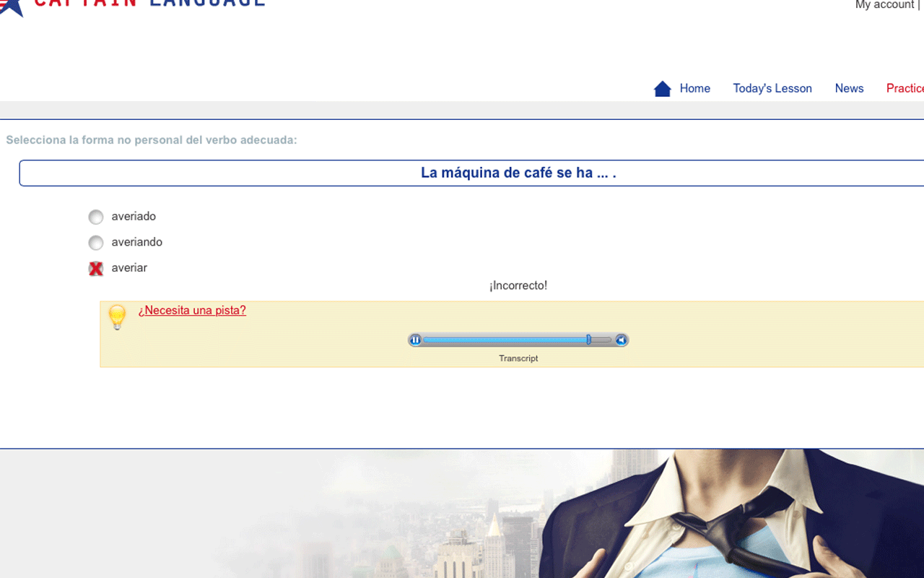Click the Captain Language star logo
The height and width of the screenshot is (578, 924).
tap(12, 7)
